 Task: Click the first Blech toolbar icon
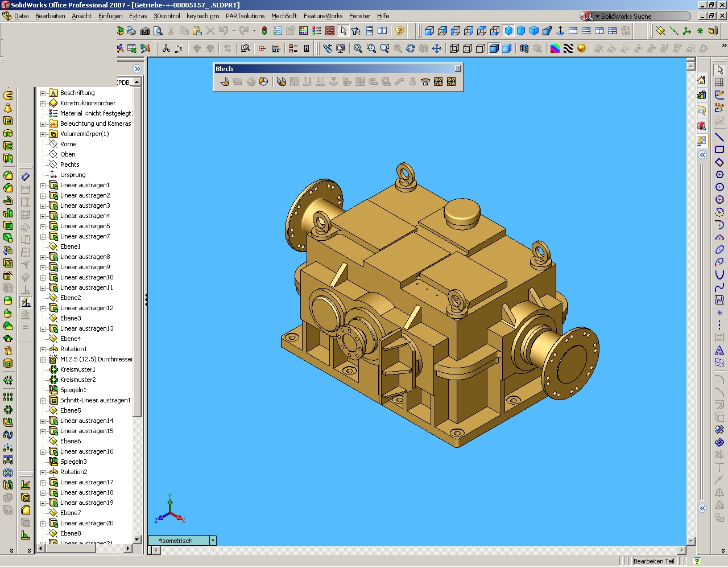click(x=225, y=82)
